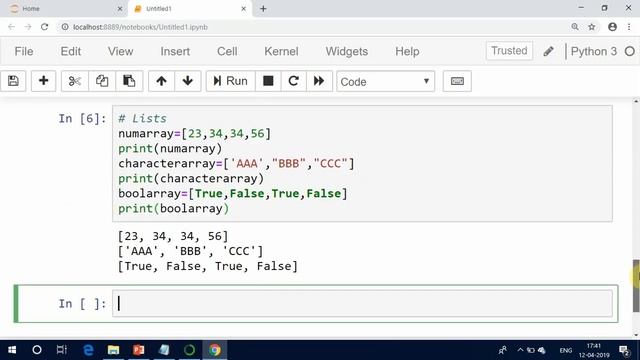
Task: Click the output line [True, False, True, False]
Action: 208,266
